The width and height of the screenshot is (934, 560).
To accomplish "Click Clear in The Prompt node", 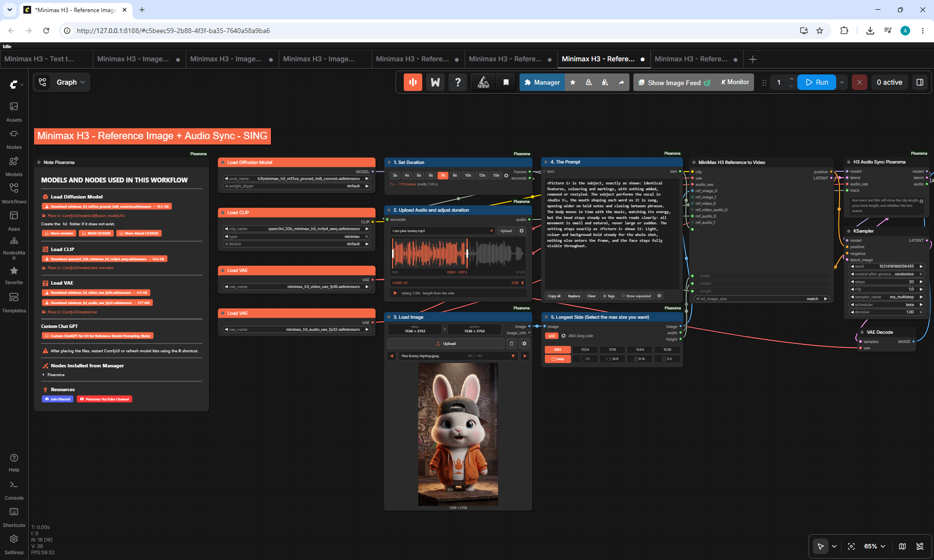I will click(591, 296).
